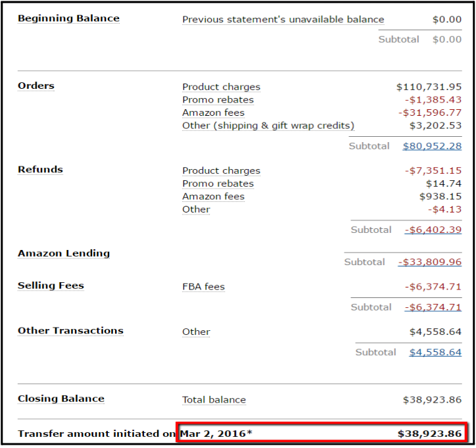Click Other under Other Transactions

click(196, 332)
